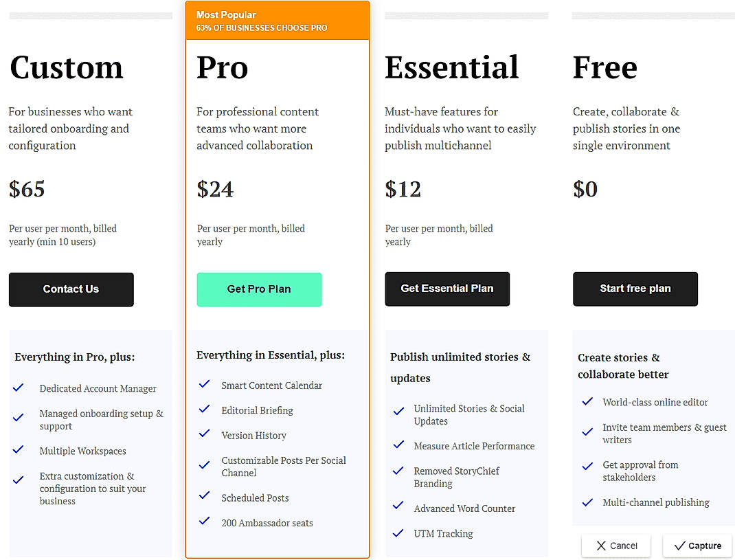Viewport: 735px width, 560px height.
Task: Cancel the screen capture
Action: coord(616,546)
